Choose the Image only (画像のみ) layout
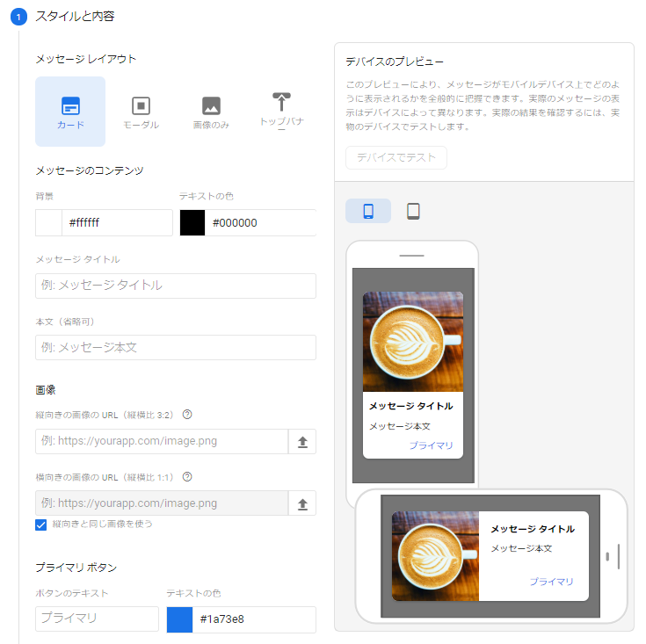 [x=211, y=112]
